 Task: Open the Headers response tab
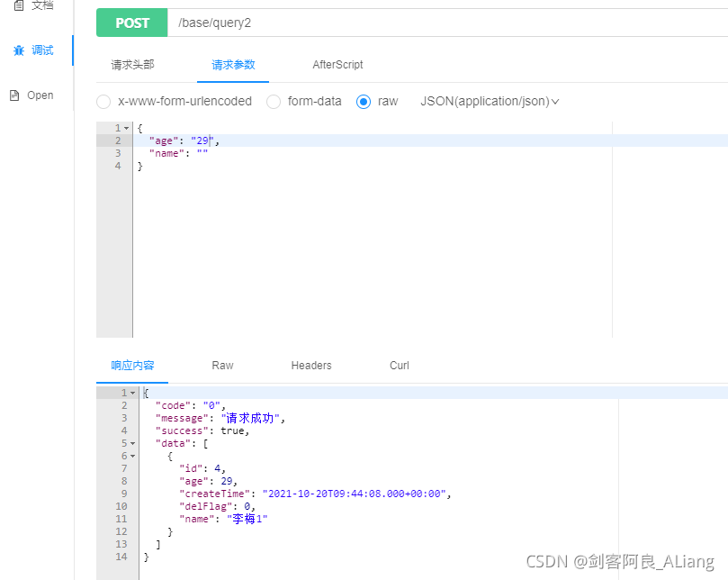click(x=311, y=366)
